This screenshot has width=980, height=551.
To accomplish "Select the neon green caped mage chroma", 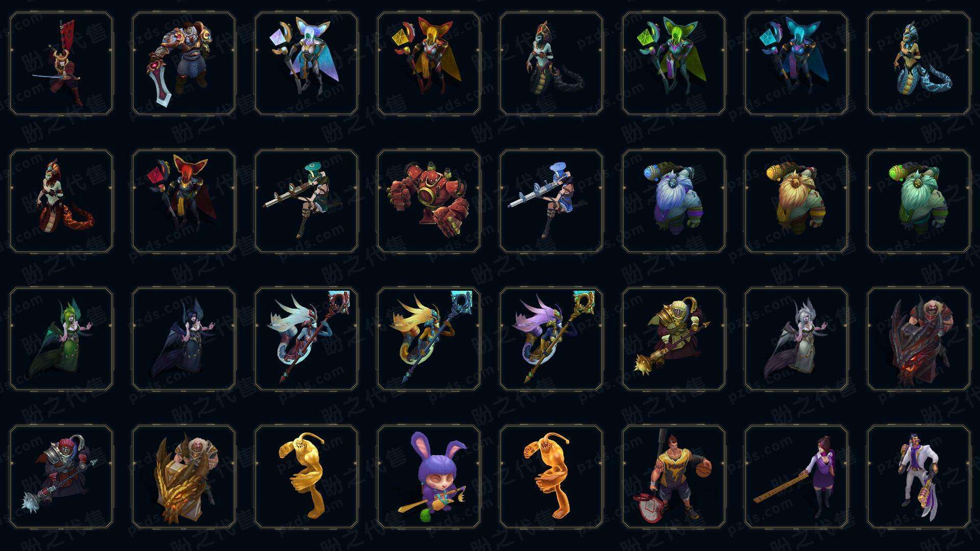I will [x=674, y=64].
